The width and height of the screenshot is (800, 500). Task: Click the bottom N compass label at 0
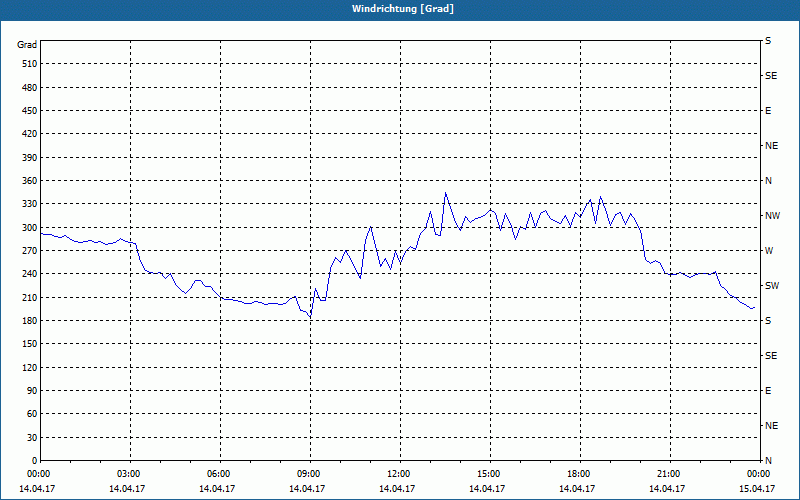(x=768, y=461)
